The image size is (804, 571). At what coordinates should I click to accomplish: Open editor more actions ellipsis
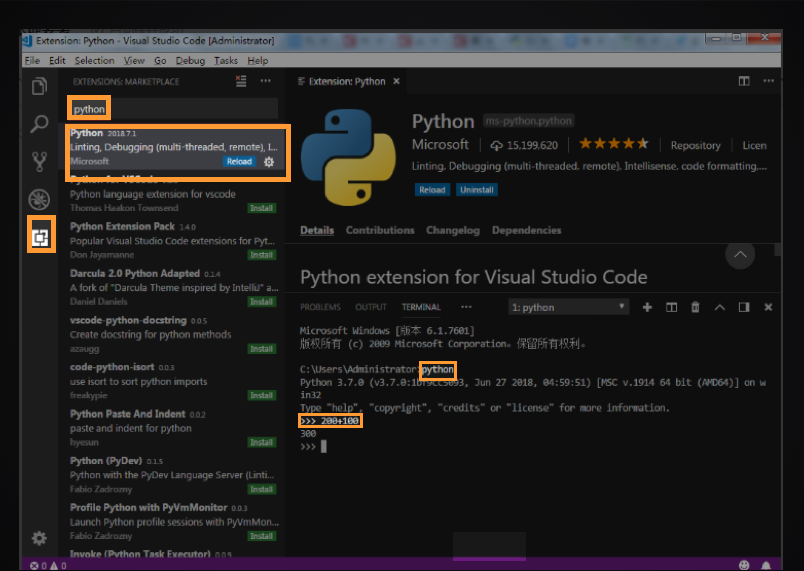coord(769,81)
